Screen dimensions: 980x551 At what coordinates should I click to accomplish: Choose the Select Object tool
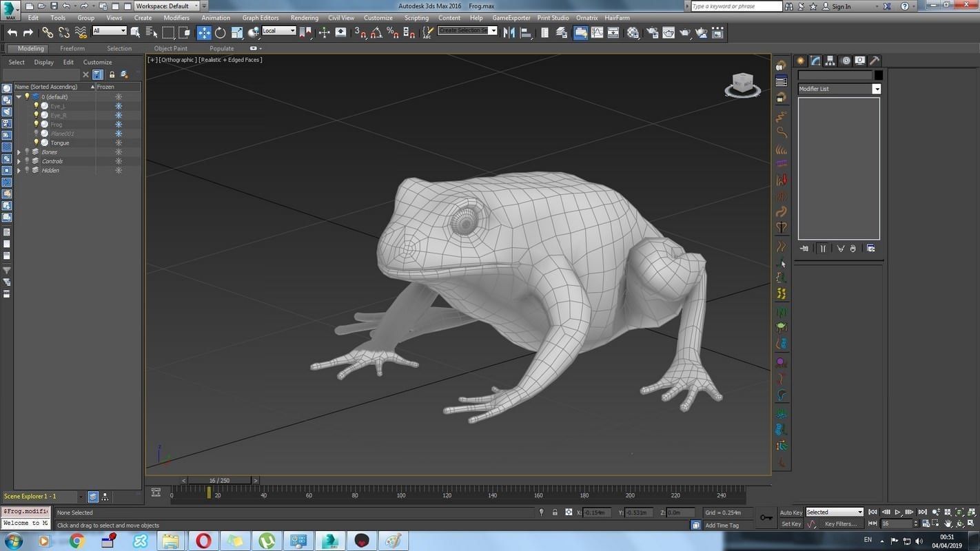[136, 32]
